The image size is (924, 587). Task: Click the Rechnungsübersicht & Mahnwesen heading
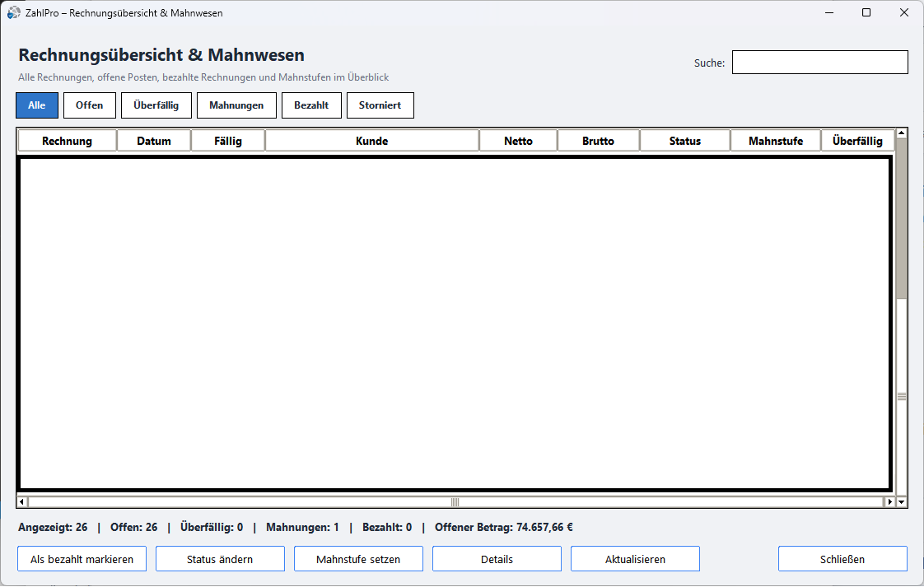(x=161, y=55)
